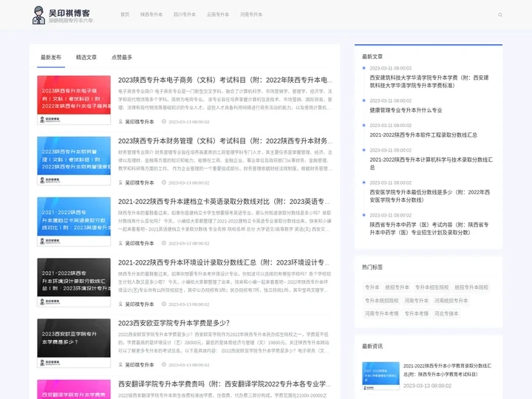The height and width of the screenshot is (399, 532).
Task: Open the 河南专升本 nav menu
Action: [x=251, y=15]
